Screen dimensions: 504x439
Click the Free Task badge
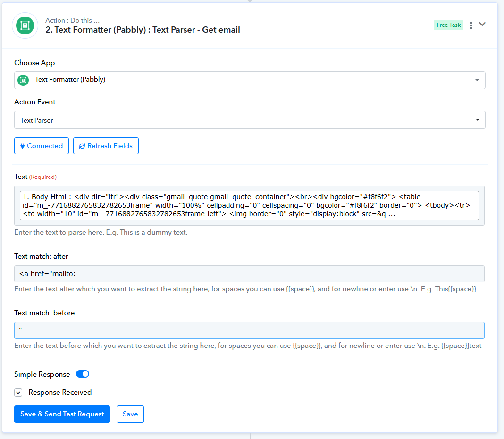click(x=448, y=25)
